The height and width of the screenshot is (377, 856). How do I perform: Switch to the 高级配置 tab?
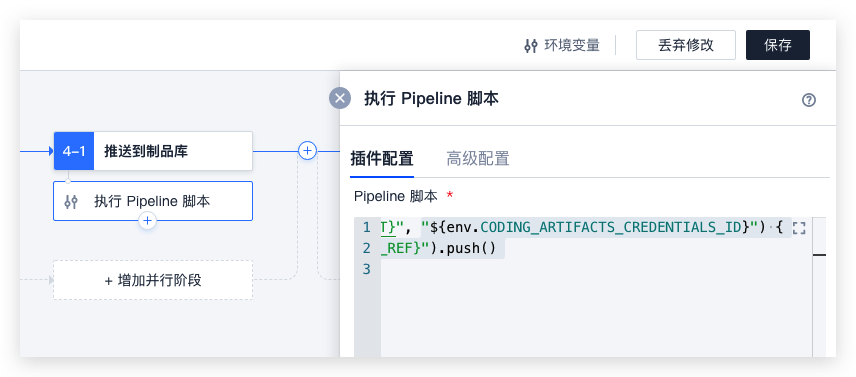pos(478,159)
